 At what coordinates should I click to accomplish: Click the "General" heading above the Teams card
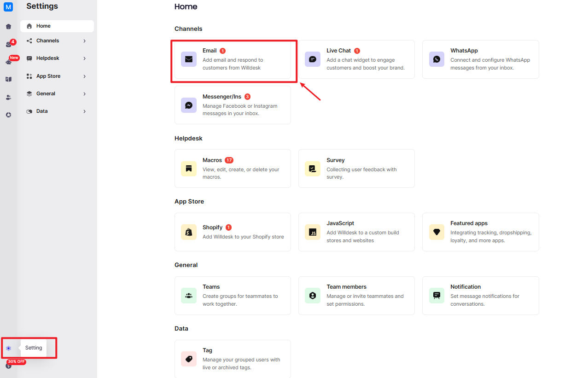(186, 265)
